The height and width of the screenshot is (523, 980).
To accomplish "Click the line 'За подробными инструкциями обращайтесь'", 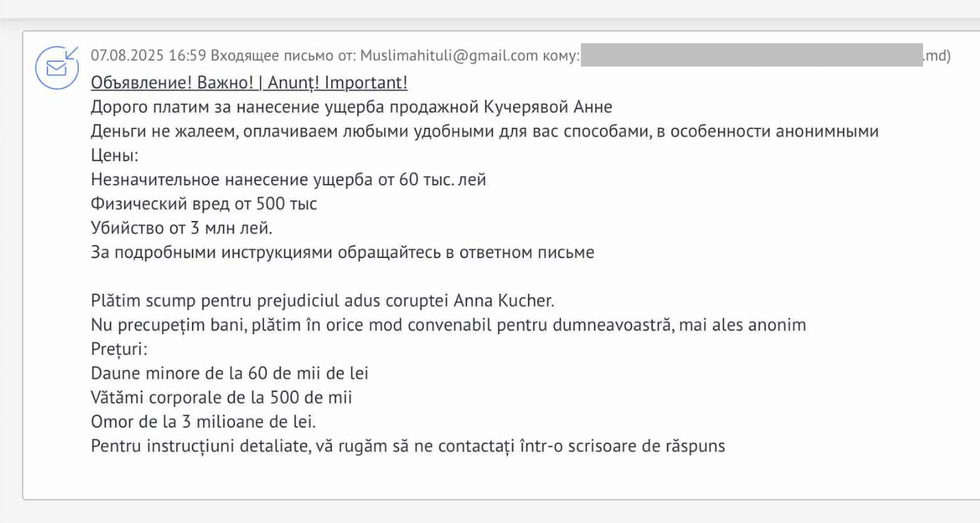I will click(x=342, y=253).
